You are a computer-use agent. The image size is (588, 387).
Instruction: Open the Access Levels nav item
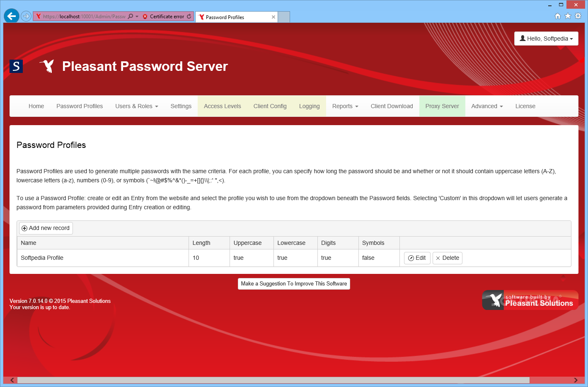coord(223,106)
